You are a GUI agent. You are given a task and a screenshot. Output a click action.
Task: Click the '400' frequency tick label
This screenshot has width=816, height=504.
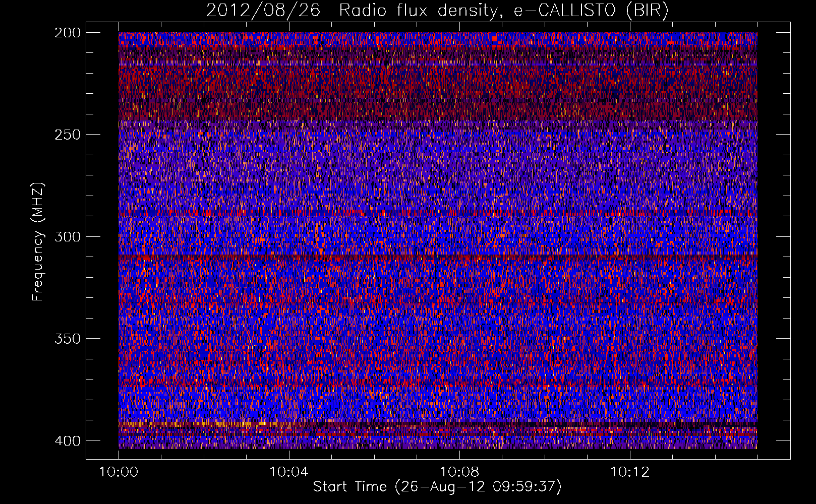coord(67,440)
